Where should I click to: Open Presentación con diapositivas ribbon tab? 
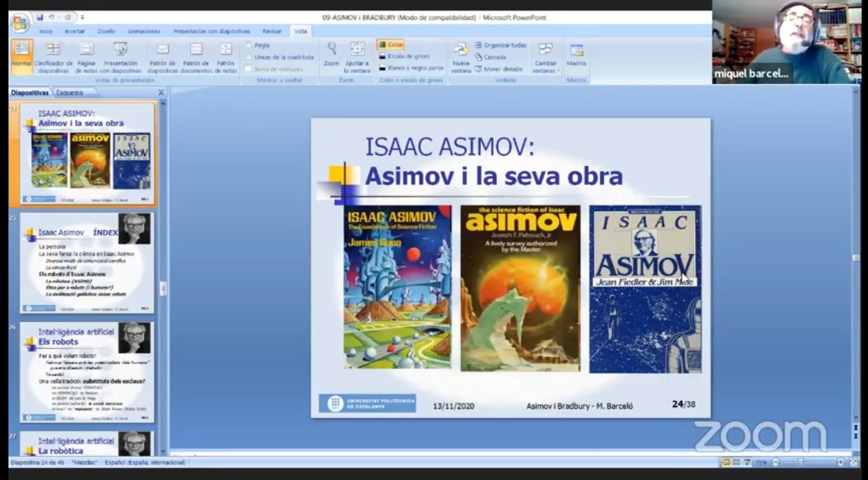(212, 31)
